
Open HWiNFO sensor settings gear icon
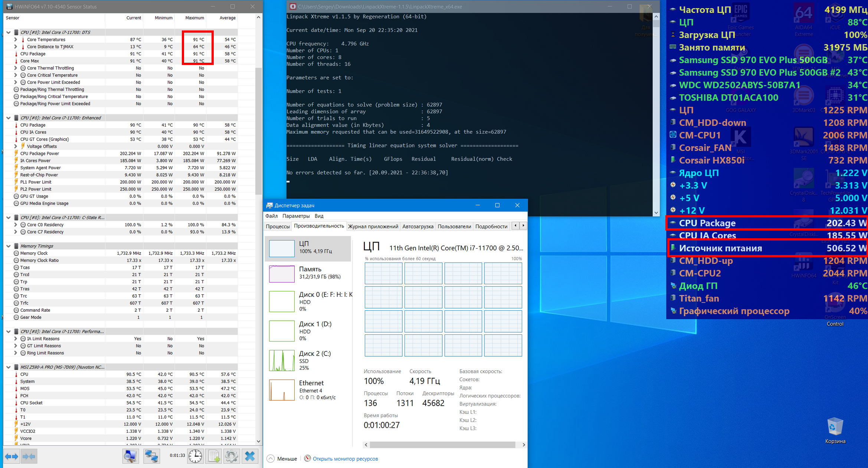coord(232,456)
